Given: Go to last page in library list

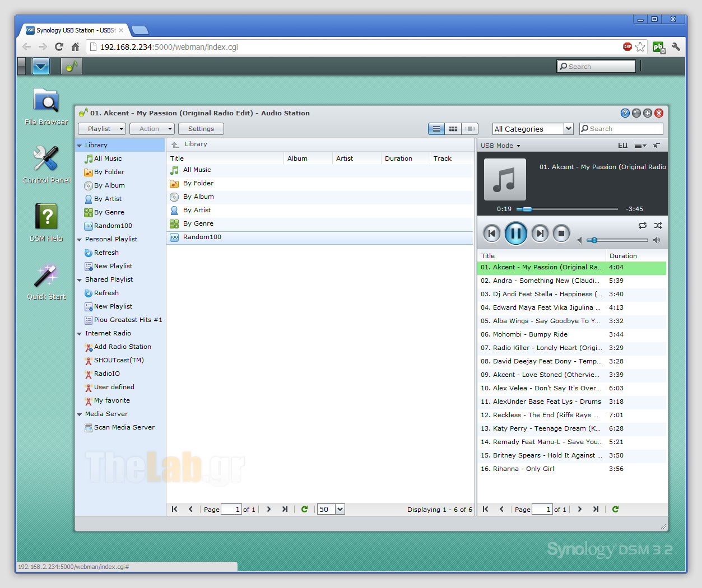Looking at the screenshot, I should pos(285,509).
